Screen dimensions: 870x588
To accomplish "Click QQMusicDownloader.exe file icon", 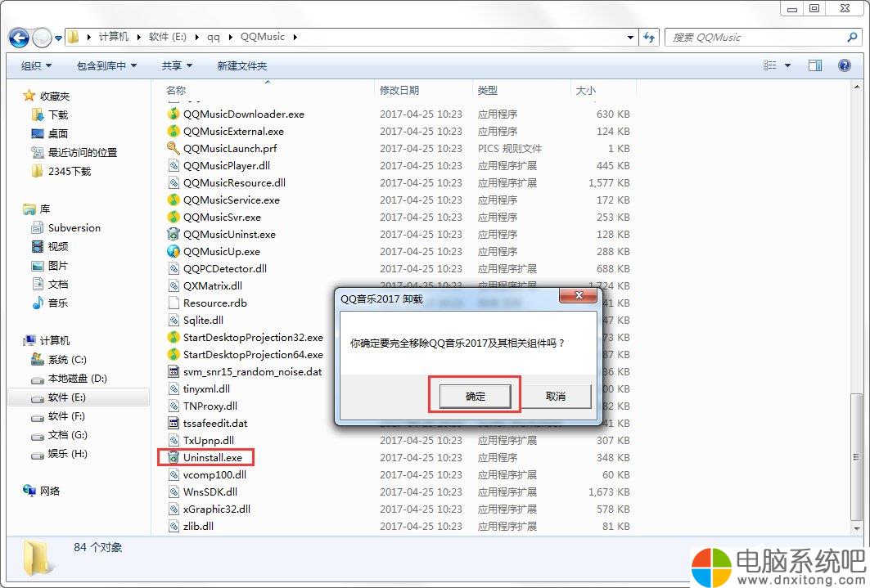I will tap(174, 114).
